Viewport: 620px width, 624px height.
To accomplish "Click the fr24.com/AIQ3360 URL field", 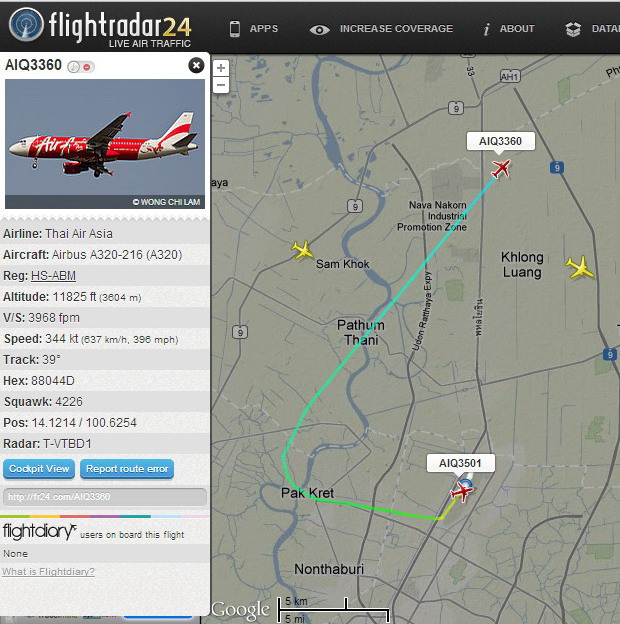I will coord(105,497).
